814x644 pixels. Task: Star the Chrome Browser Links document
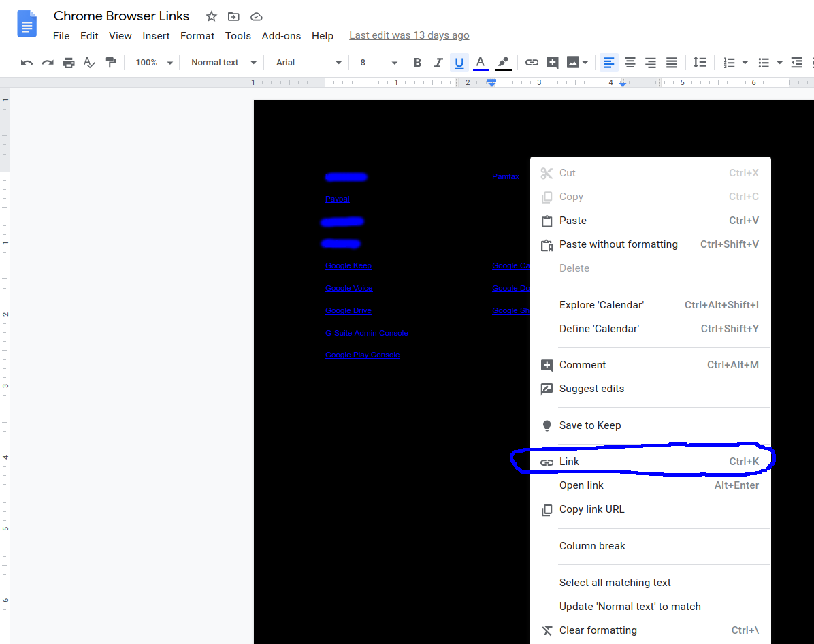(x=211, y=16)
